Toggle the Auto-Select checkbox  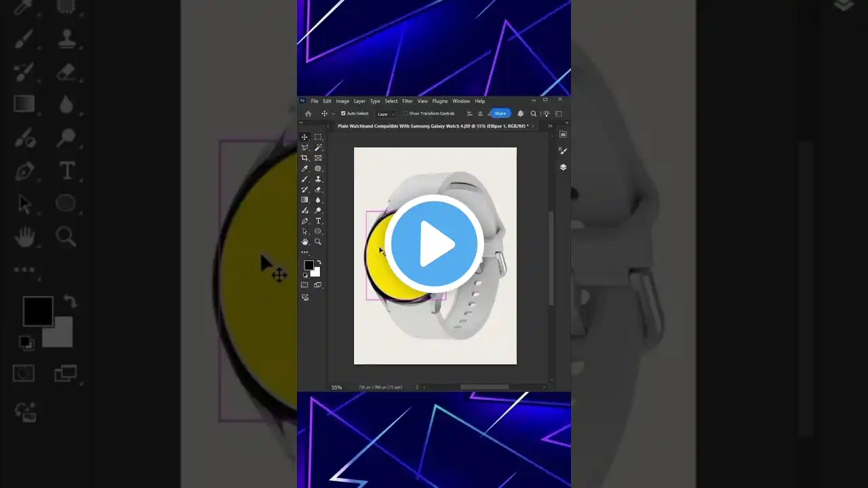pyautogui.click(x=343, y=114)
